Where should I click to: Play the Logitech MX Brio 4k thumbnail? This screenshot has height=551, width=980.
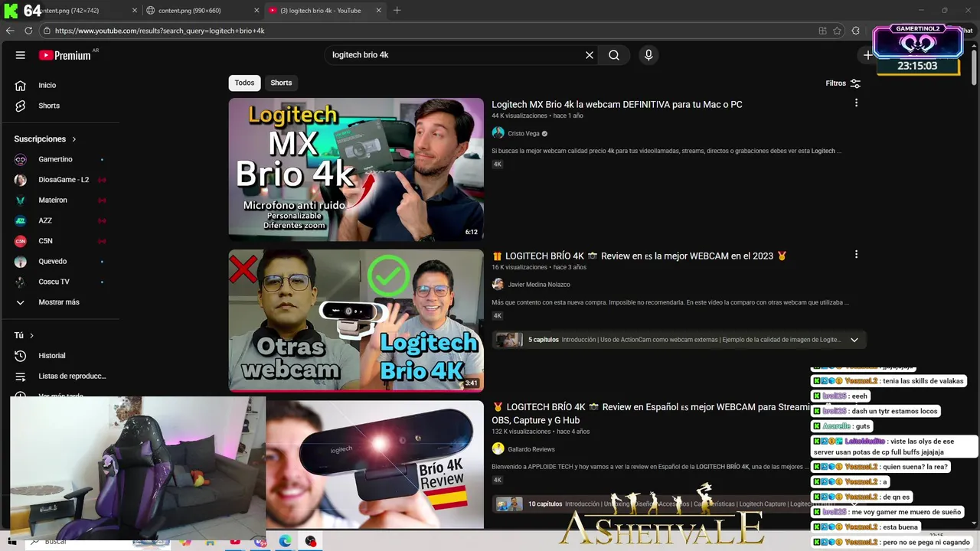tap(356, 169)
